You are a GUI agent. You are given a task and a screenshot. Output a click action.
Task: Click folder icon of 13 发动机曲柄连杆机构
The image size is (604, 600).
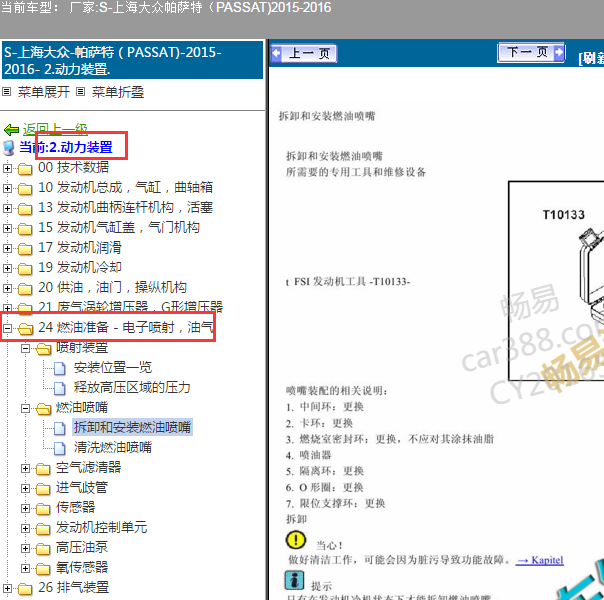(x=25, y=209)
